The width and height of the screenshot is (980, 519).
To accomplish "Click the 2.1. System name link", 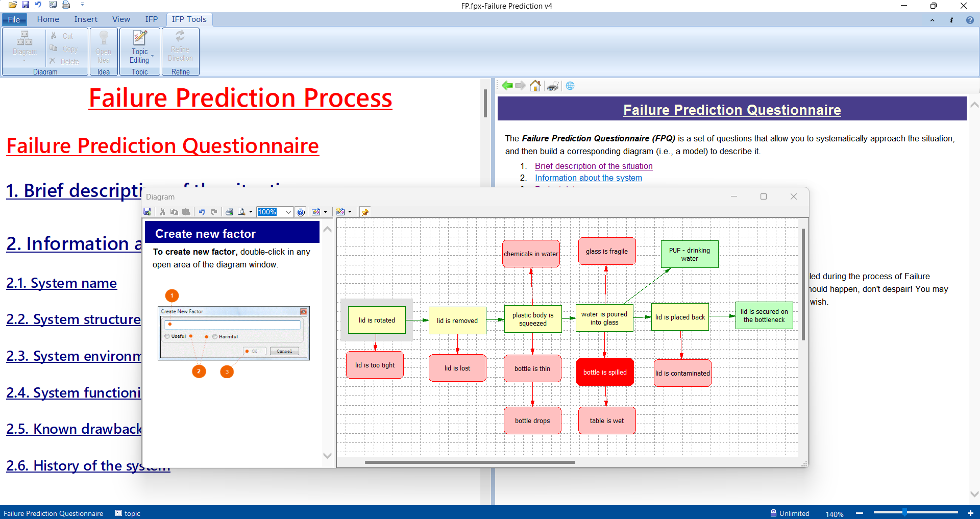I will click(x=61, y=283).
